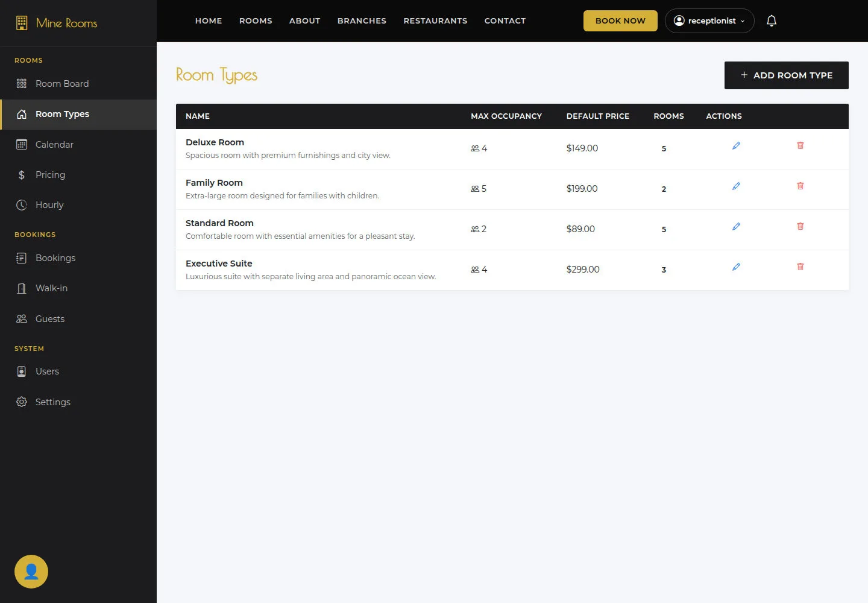Click the Mine Rooms brand name
The image size is (868, 603).
(67, 23)
